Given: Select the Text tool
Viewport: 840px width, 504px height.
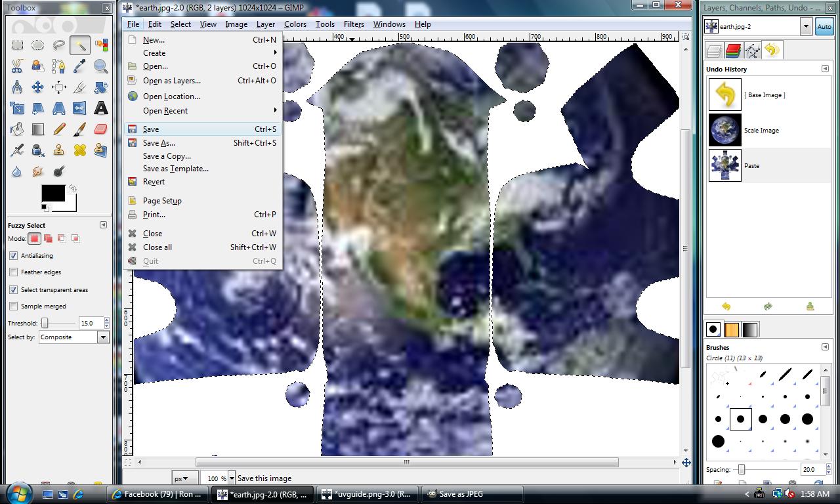Looking at the screenshot, I should point(101,108).
